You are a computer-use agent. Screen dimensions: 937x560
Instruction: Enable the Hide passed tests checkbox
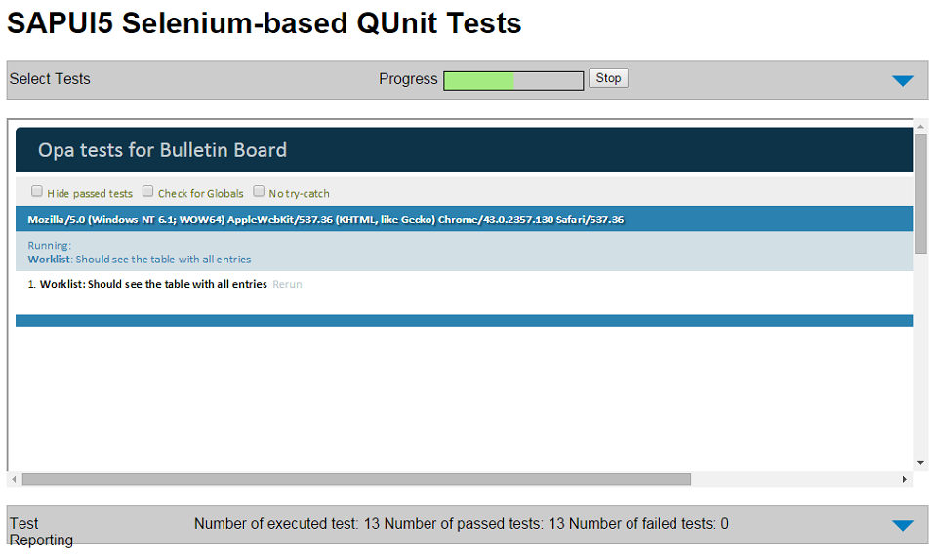pyautogui.click(x=37, y=192)
